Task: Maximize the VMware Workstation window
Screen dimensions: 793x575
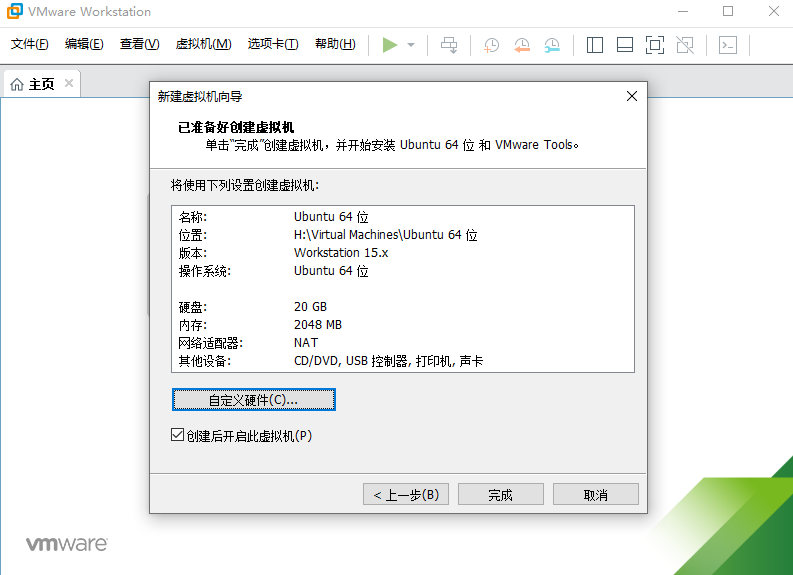Action: (728, 11)
